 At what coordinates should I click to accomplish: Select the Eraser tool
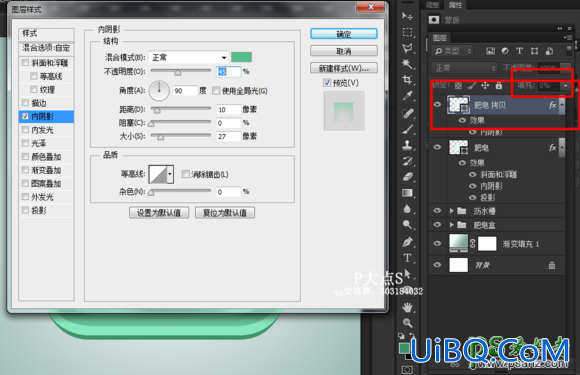click(x=407, y=177)
